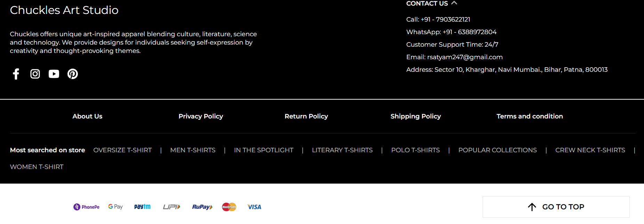644x224 pixels.
Task: Click the Google Pay payment logo
Action: (x=115, y=207)
